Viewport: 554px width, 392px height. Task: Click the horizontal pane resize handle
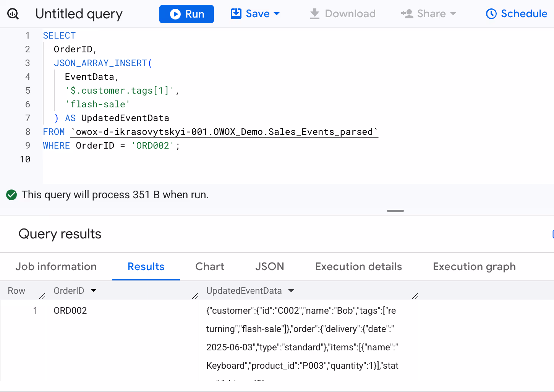pyautogui.click(x=395, y=211)
